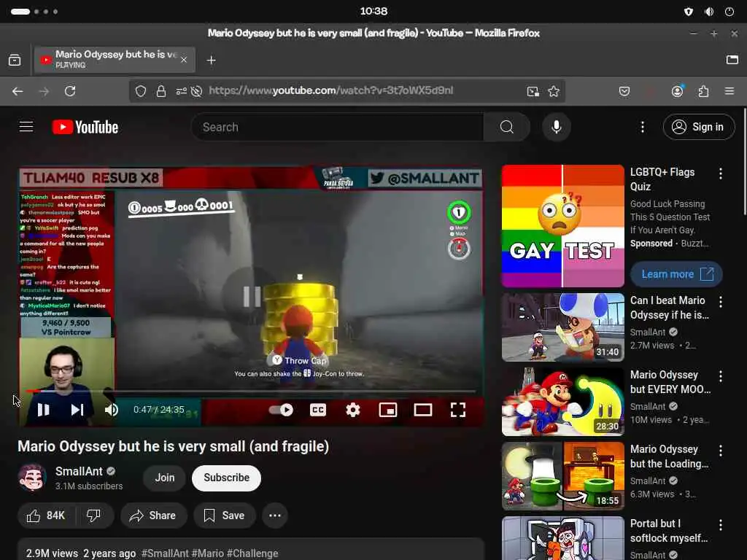
Task: Click the search magnifier button
Action: [x=507, y=127]
